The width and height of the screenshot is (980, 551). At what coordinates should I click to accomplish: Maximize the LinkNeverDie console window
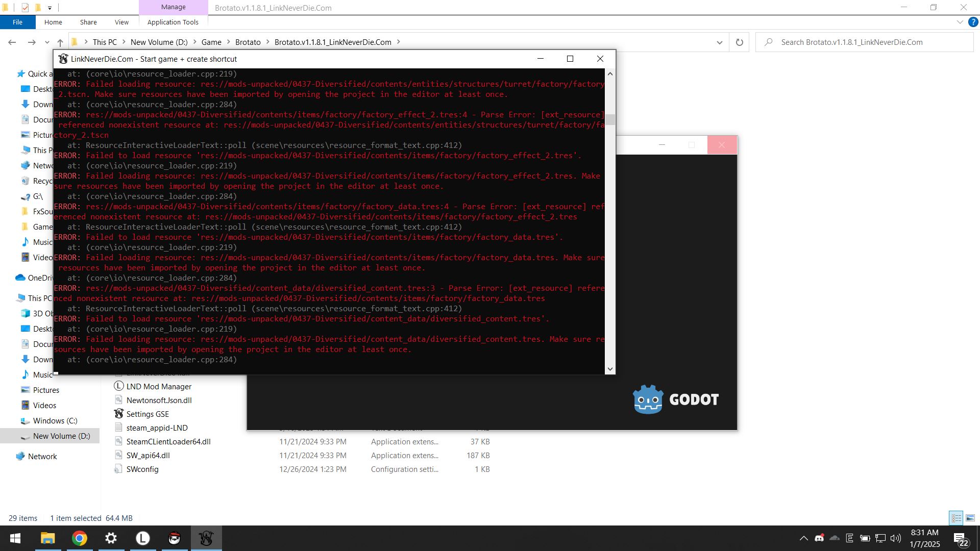(570, 59)
